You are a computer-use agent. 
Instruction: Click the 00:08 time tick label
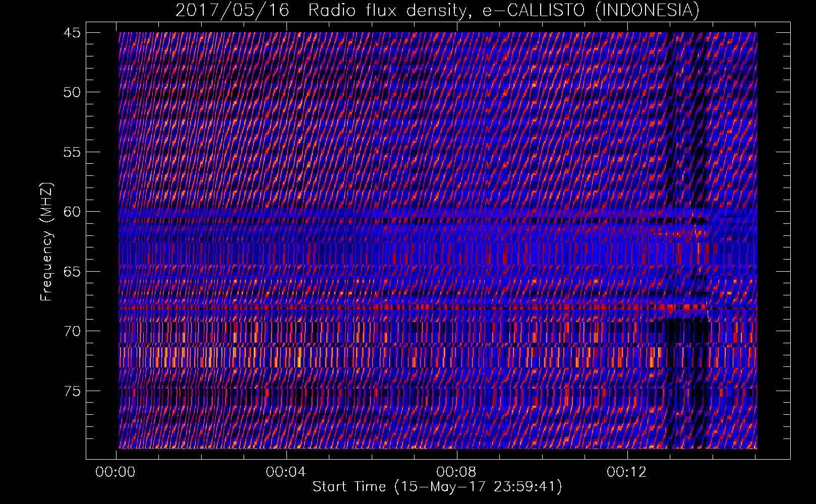456,472
